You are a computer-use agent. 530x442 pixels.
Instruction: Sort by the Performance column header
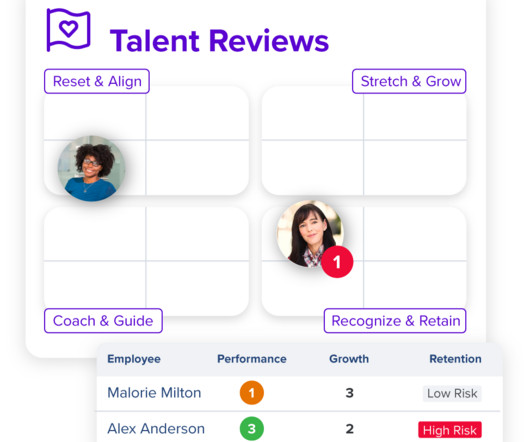252,359
